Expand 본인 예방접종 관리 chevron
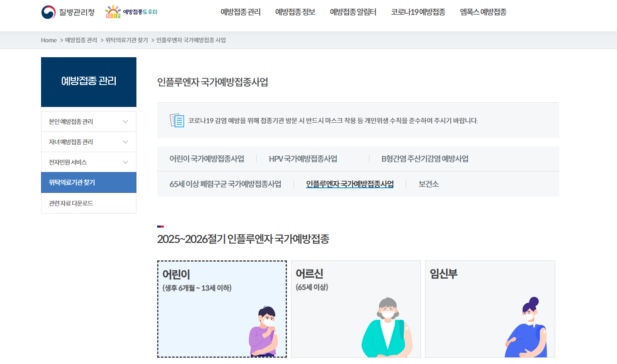The height and width of the screenshot is (364, 617). [126, 121]
